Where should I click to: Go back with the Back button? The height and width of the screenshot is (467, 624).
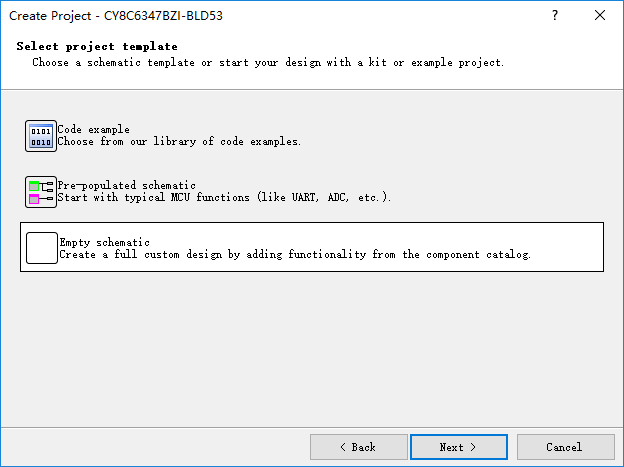pyautogui.click(x=359, y=447)
